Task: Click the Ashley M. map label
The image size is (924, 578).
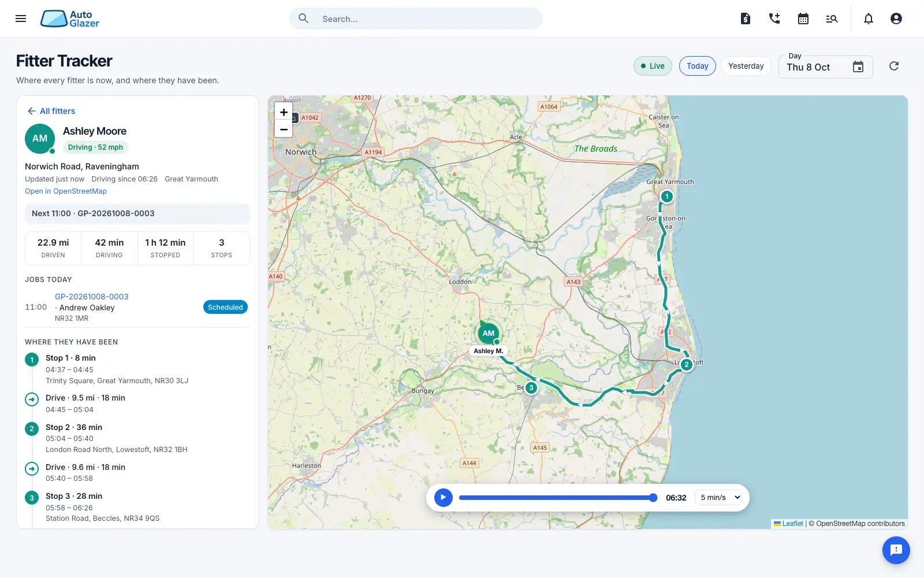Action: point(489,351)
